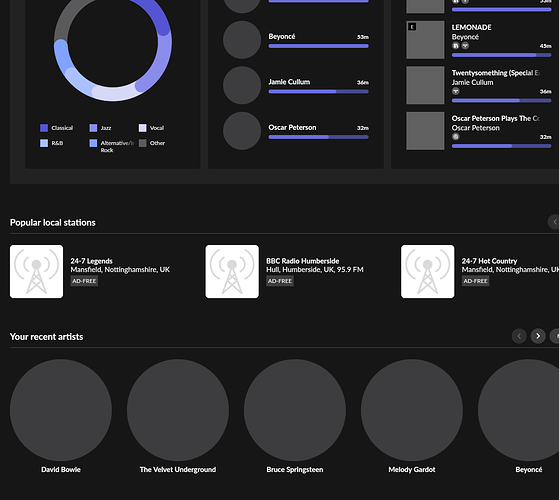Open The Velvet Underground artist portrait
The image size is (559, 500).
(x=178, y=410)
